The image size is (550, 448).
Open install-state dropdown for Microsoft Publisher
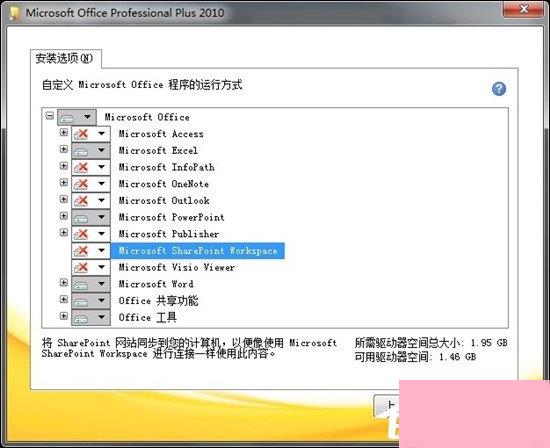(x=91, y=234)
